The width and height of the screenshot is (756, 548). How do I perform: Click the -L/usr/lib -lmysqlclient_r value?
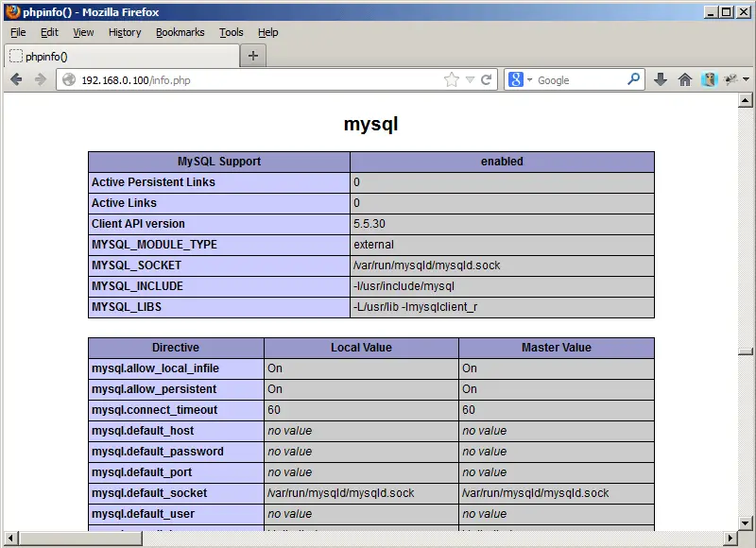[415, 306]
